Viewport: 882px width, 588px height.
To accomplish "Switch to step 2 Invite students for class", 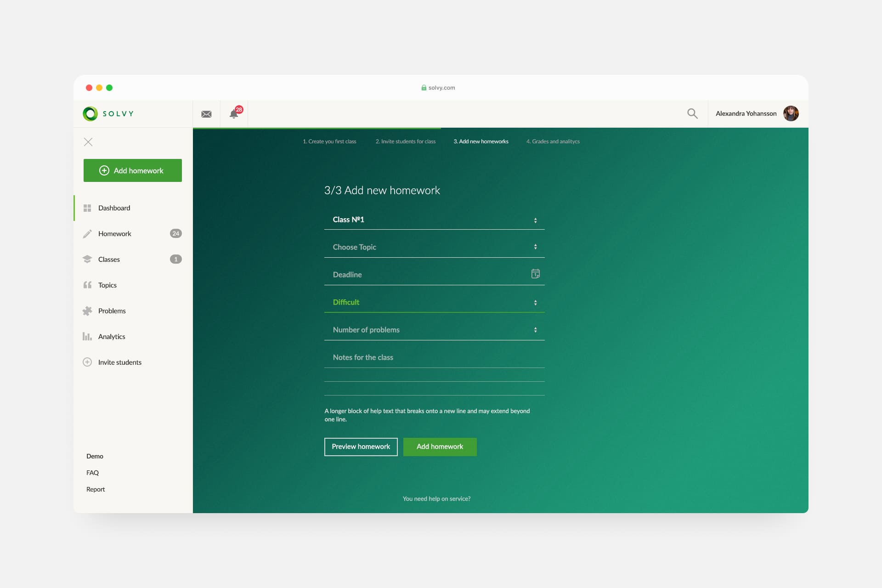I will tap(406, 141).
